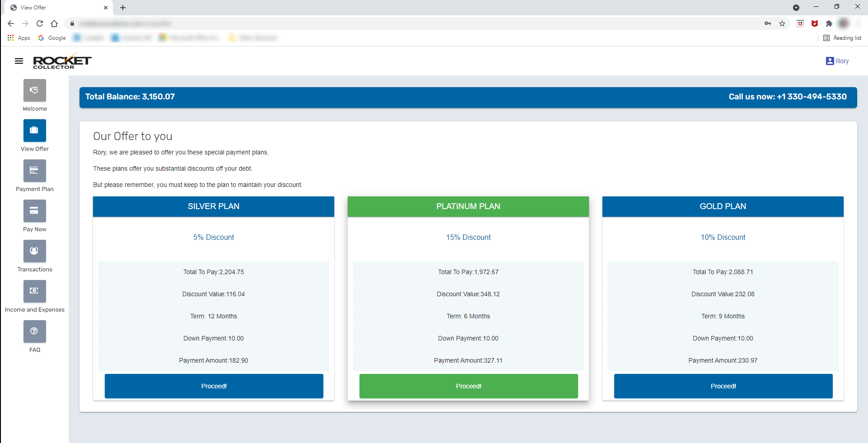The height and width of the screenshot is (443, 868).
Task: Open the Transactions sidebar icon
Action: 34,251
